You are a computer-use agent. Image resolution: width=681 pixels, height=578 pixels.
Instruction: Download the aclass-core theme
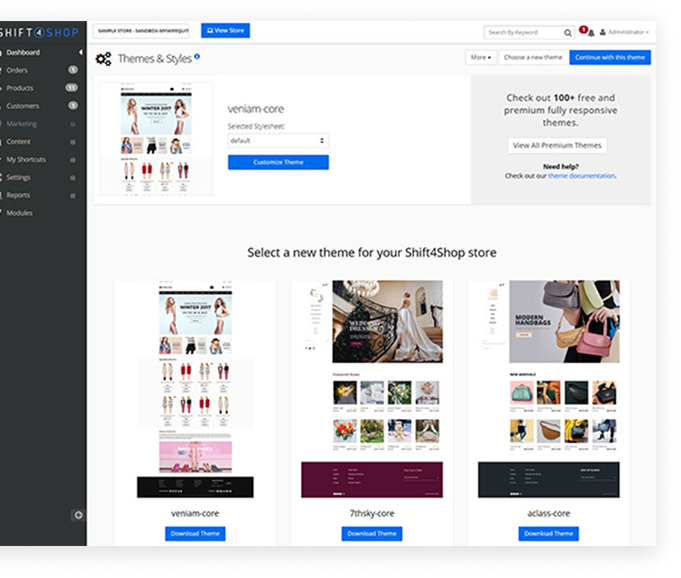point(549,534)
